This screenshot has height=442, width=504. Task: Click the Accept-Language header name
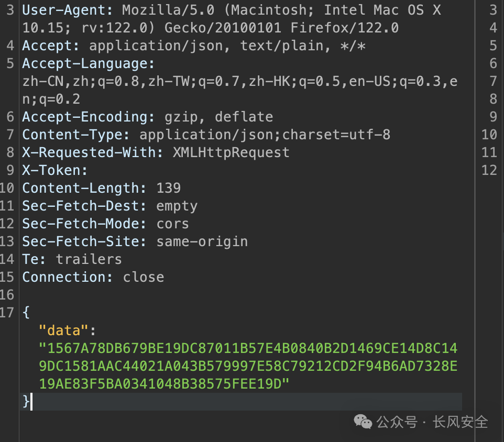(88, 63)
